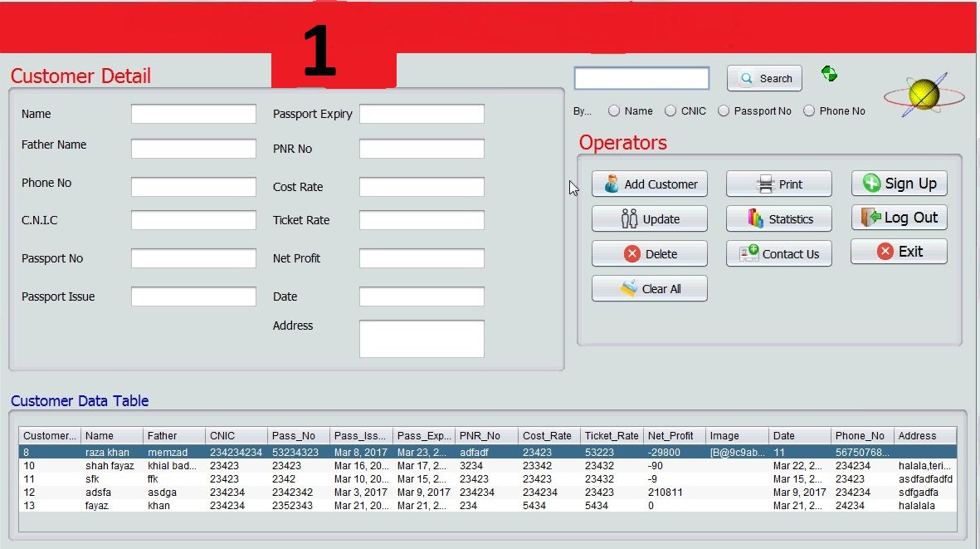Select the table row for raza khan

click(x=487, y=452)
